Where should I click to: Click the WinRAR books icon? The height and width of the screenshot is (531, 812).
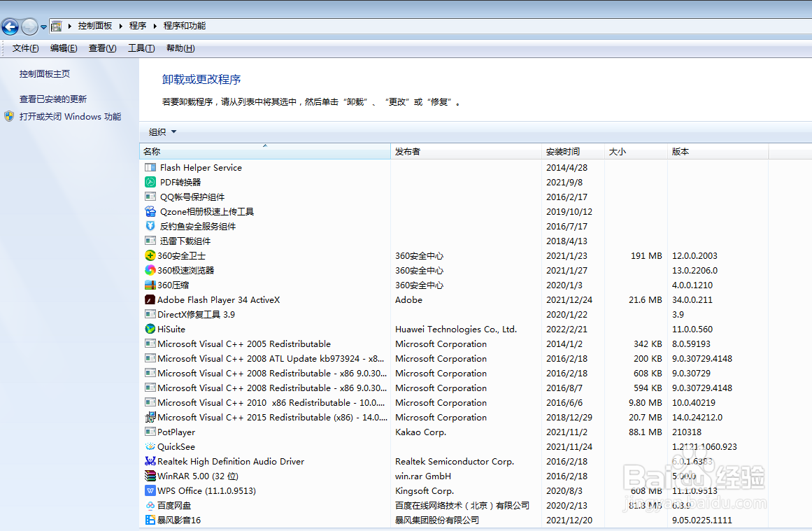[150, 476]
